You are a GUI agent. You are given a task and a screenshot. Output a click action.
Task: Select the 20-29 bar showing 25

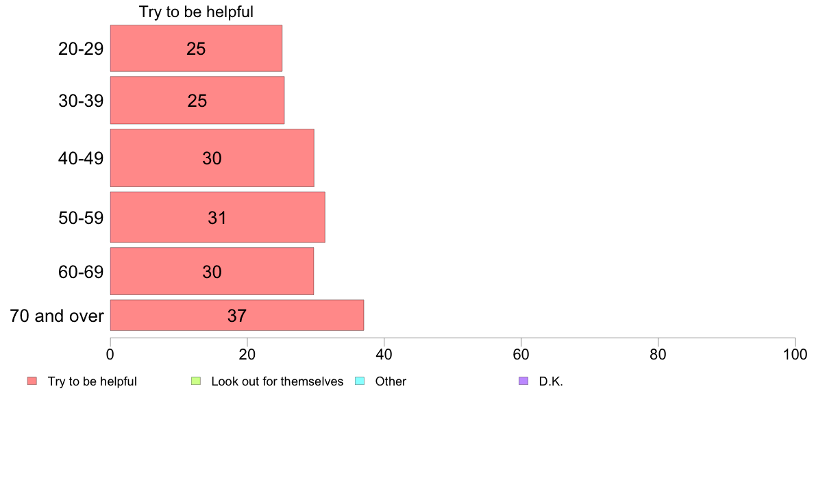[196, 48]
